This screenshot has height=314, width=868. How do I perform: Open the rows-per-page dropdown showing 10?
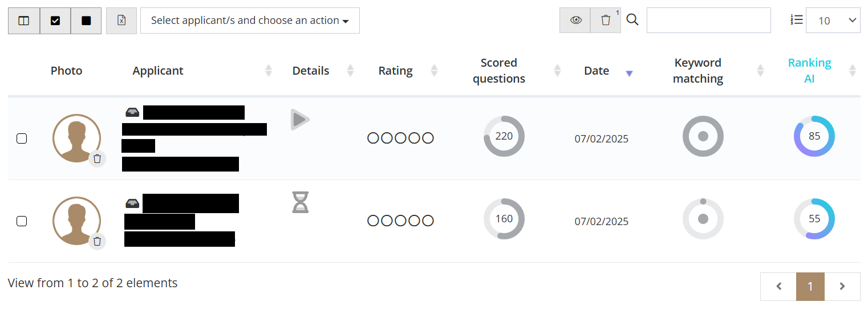click(x=833, y=21)
